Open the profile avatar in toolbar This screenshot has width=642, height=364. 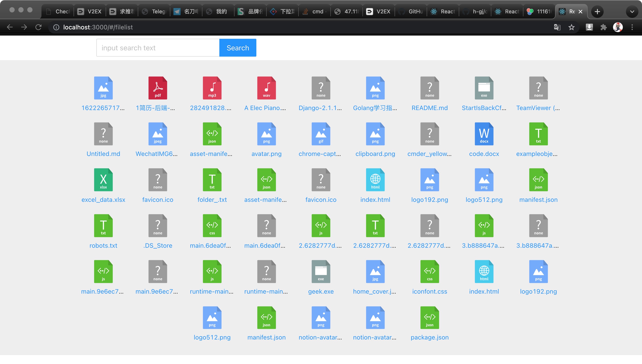pos(618,27)
